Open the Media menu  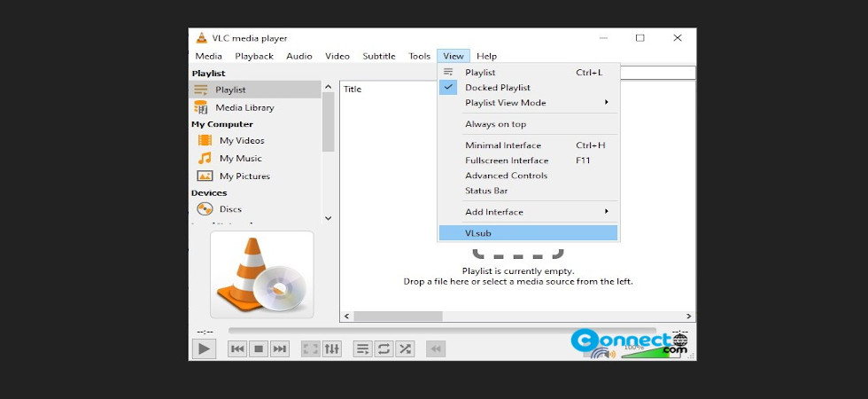coord(209,56)
